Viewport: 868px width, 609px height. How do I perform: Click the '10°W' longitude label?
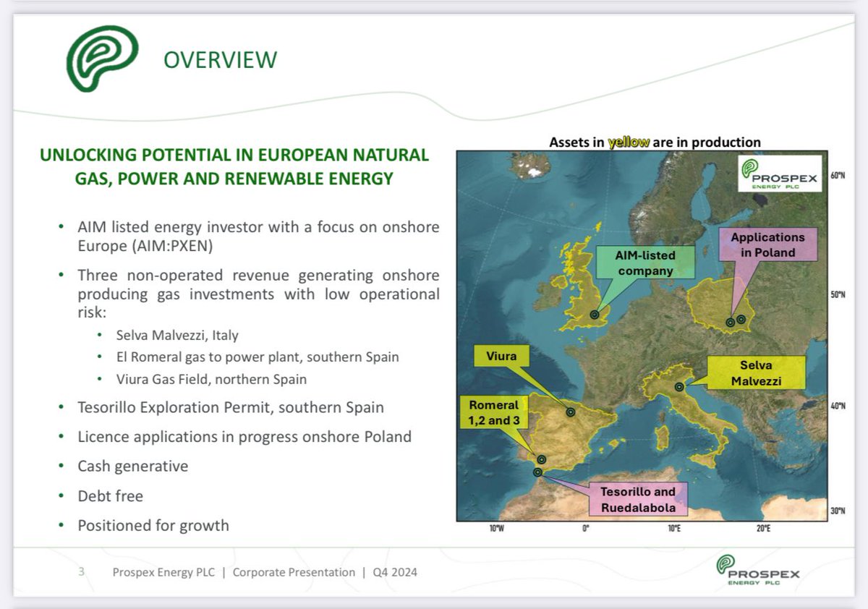[x=496, y=529]
